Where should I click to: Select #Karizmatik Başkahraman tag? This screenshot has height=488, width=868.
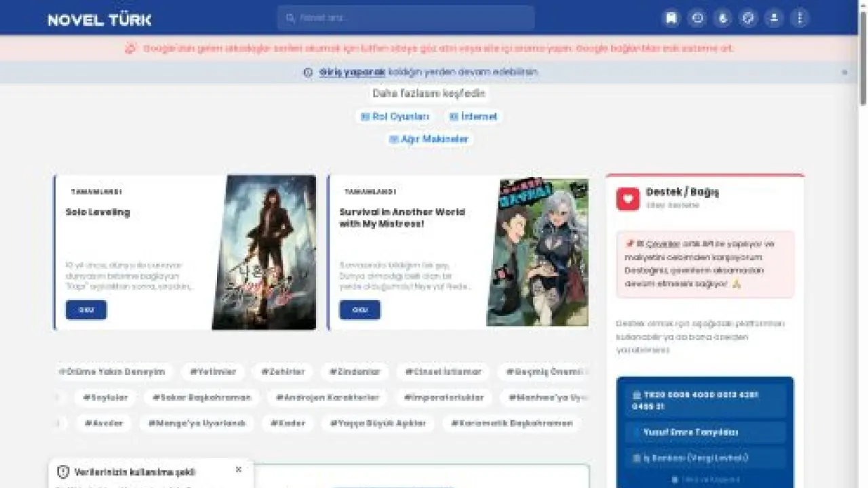click(x=512, y=423)
